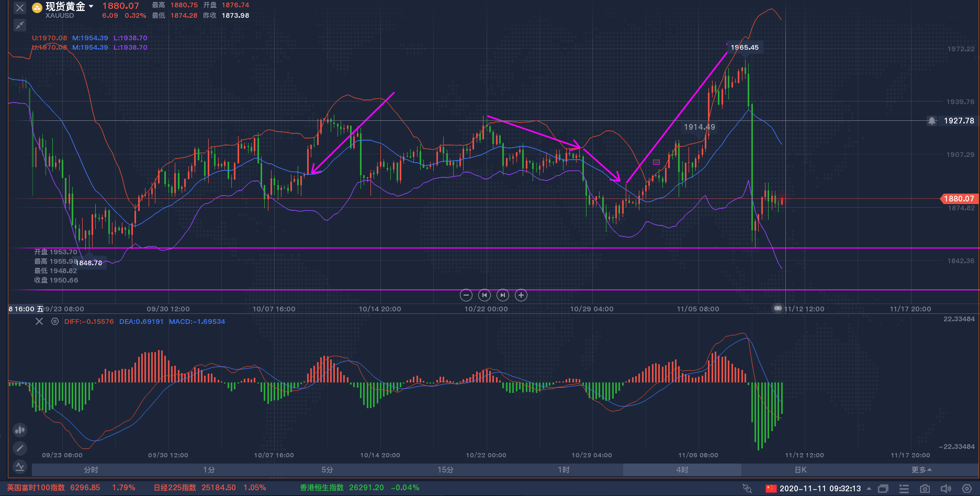Jump to the chart's latest bar

click(x=503, y=295)
